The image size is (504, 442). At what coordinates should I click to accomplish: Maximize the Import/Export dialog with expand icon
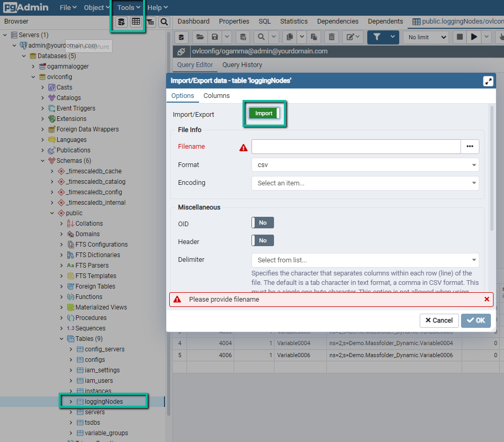(x=488, y=81)
